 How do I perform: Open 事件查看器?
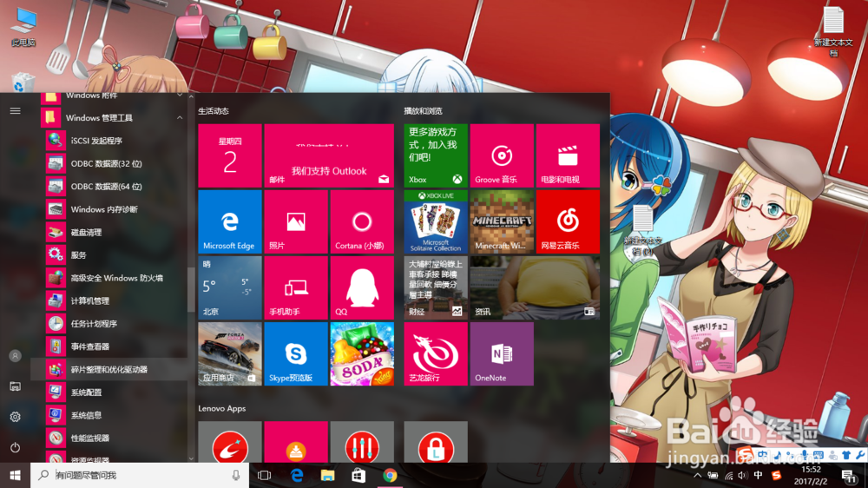[x=109, y=346]
